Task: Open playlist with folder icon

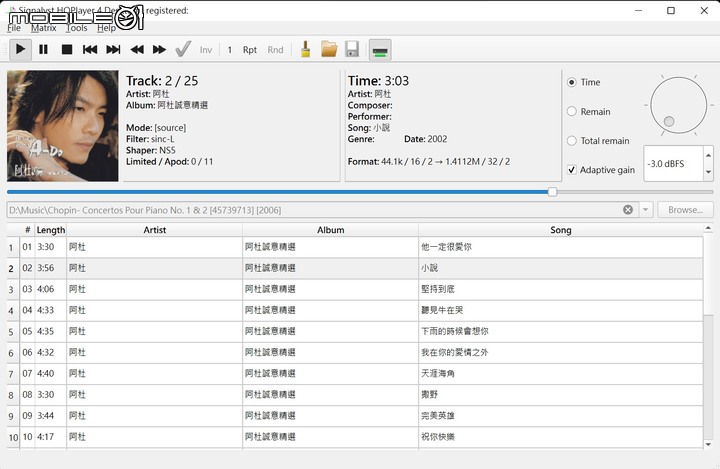Action: [x=329, y=50]
